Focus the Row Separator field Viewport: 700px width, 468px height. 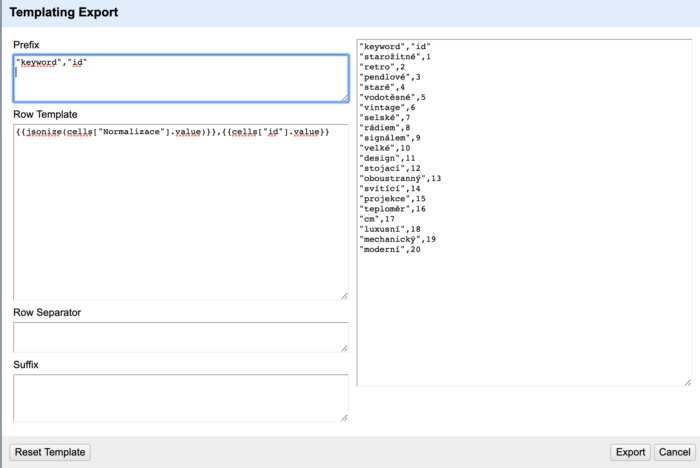tap(181, 337)
